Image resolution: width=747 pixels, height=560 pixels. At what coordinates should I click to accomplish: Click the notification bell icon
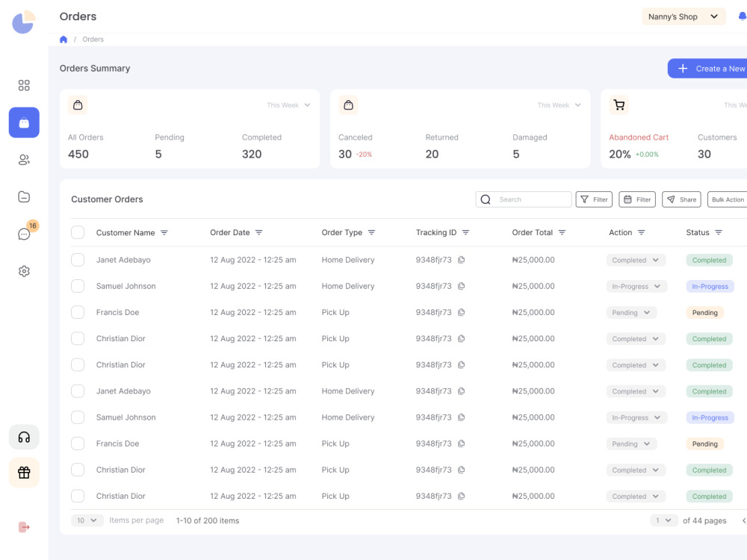(x=743, y=16)
